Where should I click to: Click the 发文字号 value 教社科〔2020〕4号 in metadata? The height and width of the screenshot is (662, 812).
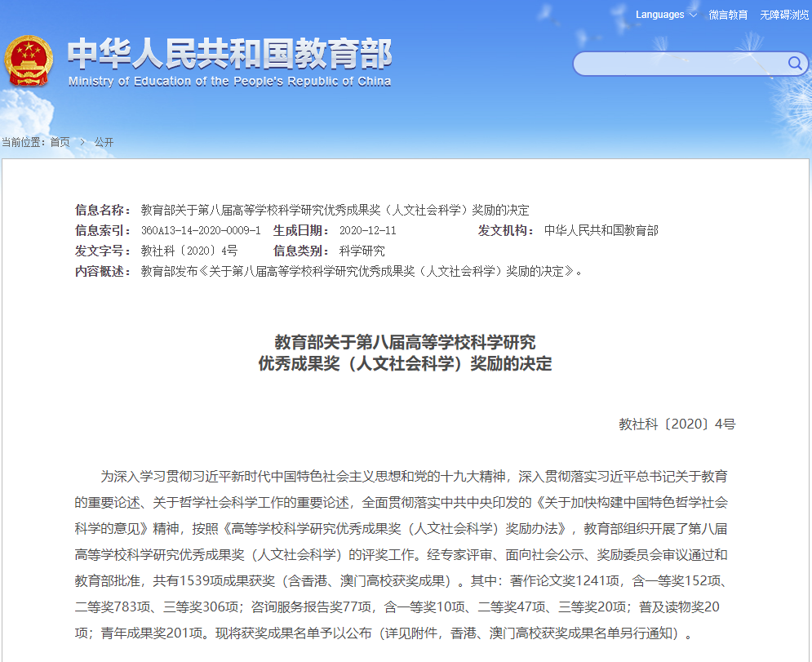click(189, 251)
